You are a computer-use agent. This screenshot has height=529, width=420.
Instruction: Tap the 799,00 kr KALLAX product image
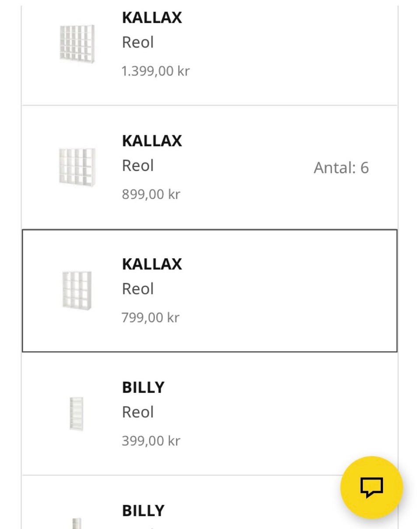77,290
